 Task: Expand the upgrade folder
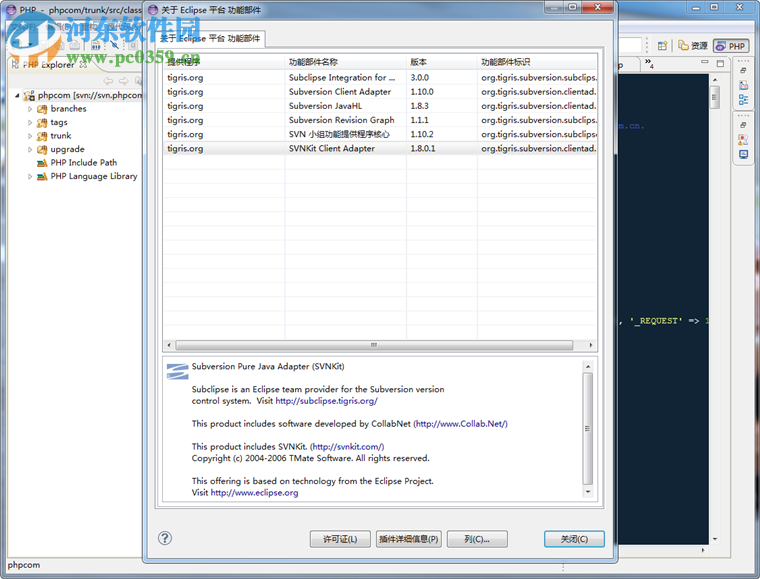30,150
